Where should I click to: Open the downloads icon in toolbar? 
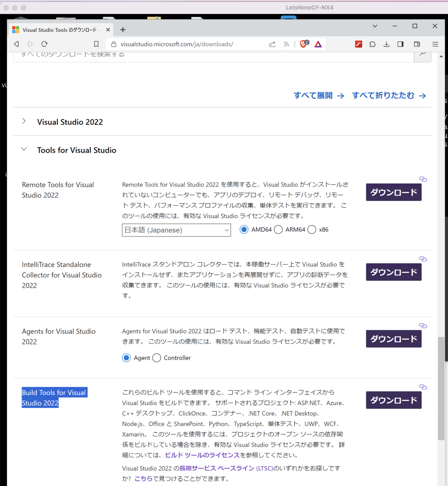click(x=386, y=44)
